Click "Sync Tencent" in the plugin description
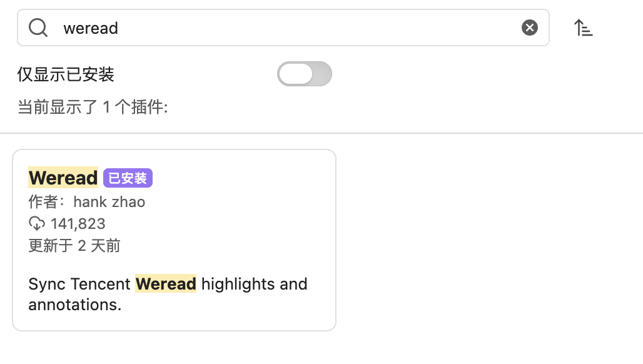Image resolution: width=643 pixels, height=364 pixels. [x=79, y=284]
